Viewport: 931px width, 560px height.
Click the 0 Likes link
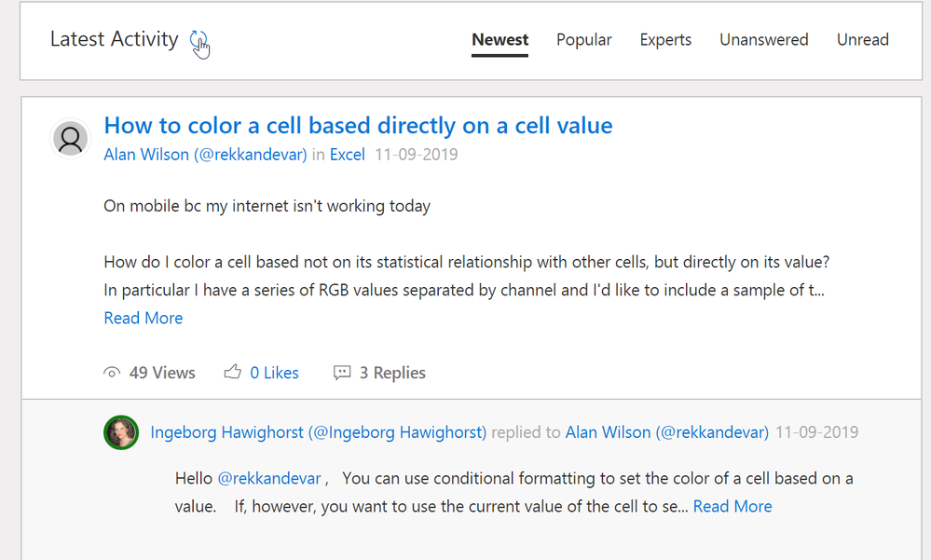coord(274,373)
